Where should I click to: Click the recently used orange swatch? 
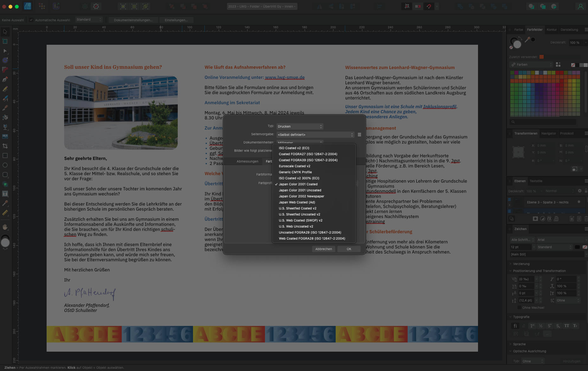(x=541, y=57)
